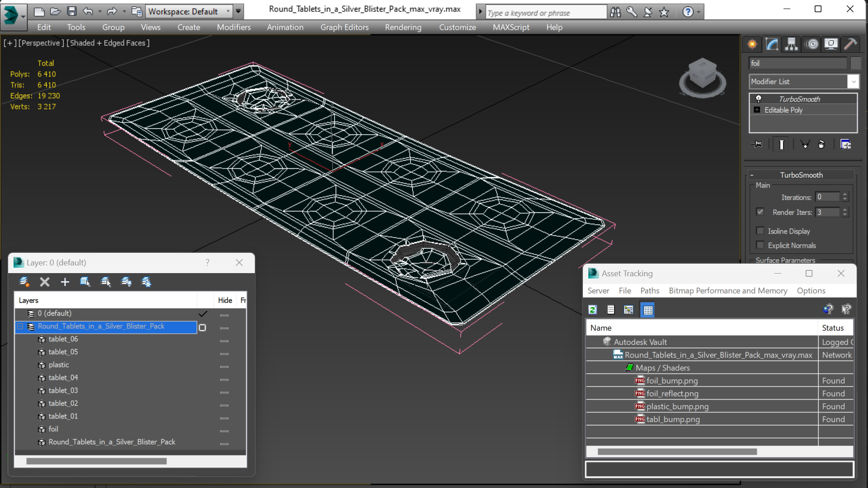The height and width of the screenshot is (488, 868).
Task: Open the Hierarchy command panel tab
Action: click(x=791, y=44)
